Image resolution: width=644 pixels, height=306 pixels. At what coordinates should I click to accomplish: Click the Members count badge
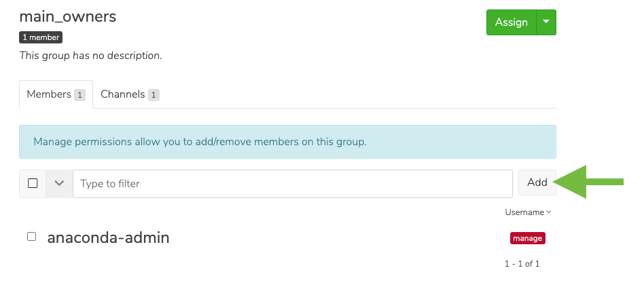pyautogui.click(x=79, y=95)
